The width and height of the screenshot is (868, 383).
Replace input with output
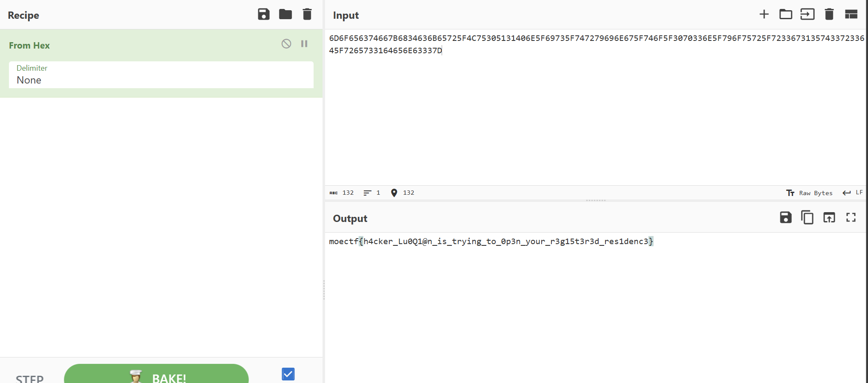coord(829,218)
